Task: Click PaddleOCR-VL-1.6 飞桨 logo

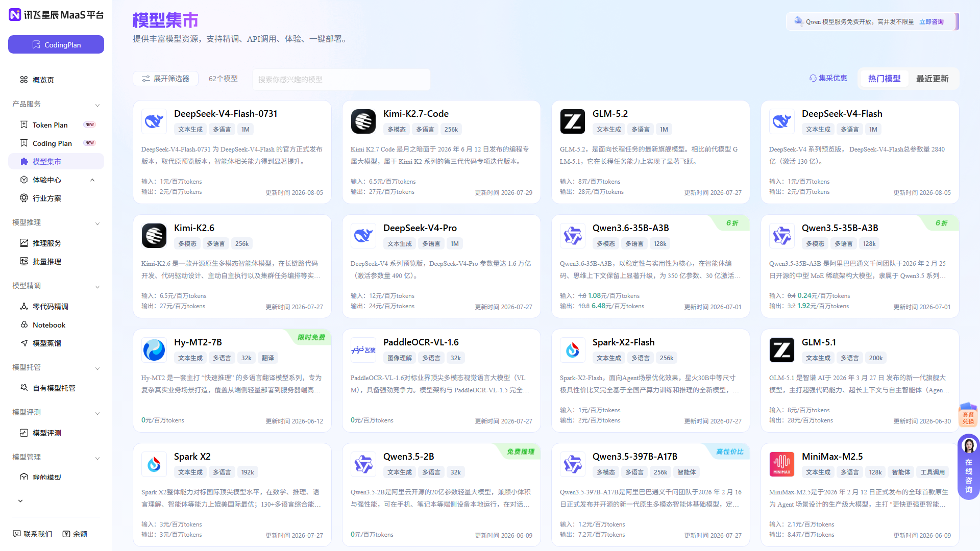Action: coord(363,350)
